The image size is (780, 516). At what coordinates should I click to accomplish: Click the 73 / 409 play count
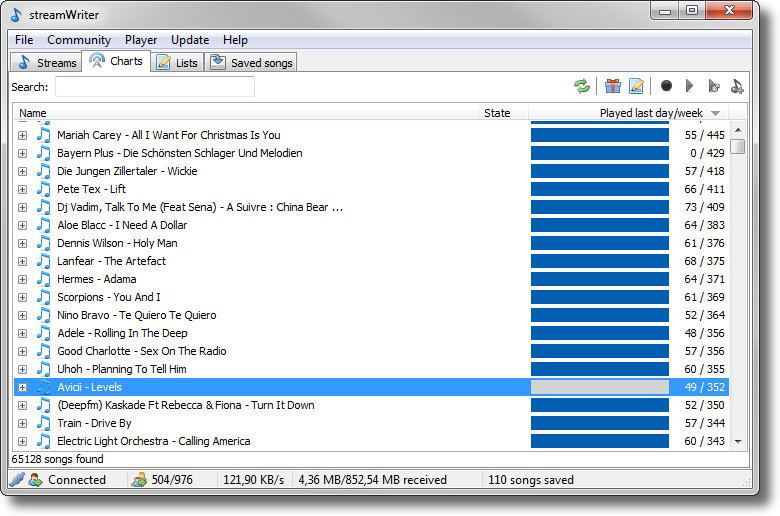[704, 207]
